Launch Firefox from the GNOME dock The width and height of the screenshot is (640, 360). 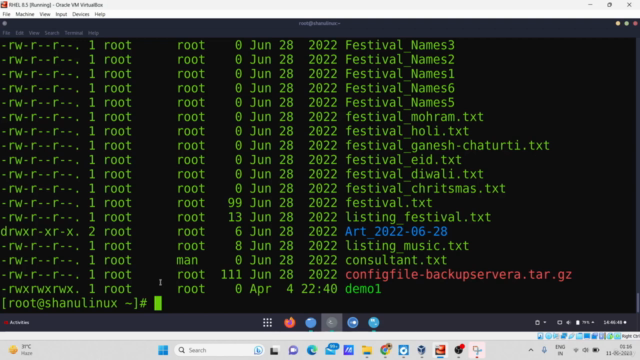click(289, 322)
